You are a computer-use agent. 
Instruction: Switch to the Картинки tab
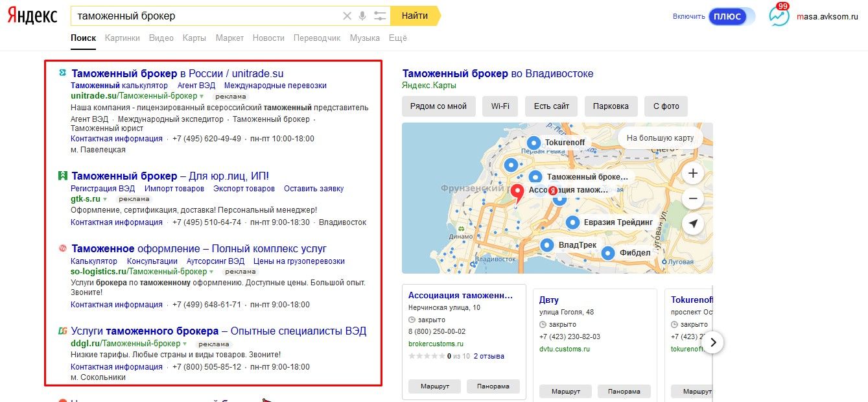(x=123, y=38)
